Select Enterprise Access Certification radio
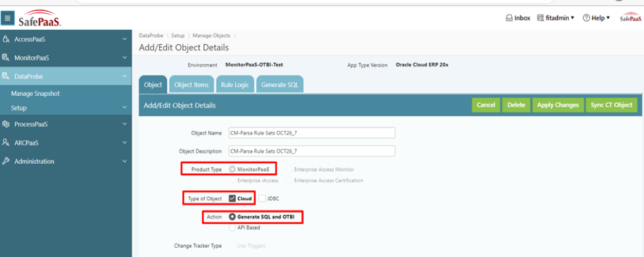This screenshot has width=644, height=257. pos(289,180)
